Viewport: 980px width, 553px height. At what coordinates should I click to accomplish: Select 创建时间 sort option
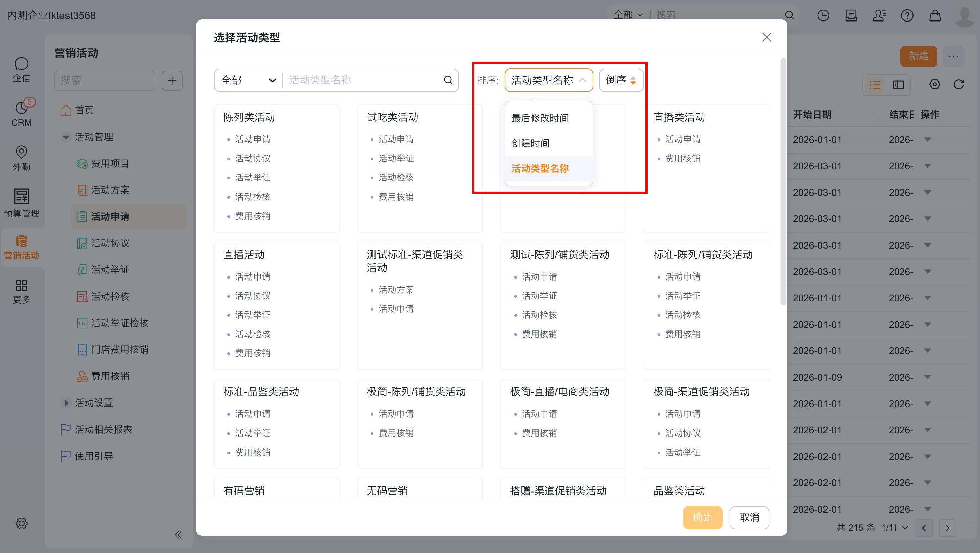(x=530, y=143)
